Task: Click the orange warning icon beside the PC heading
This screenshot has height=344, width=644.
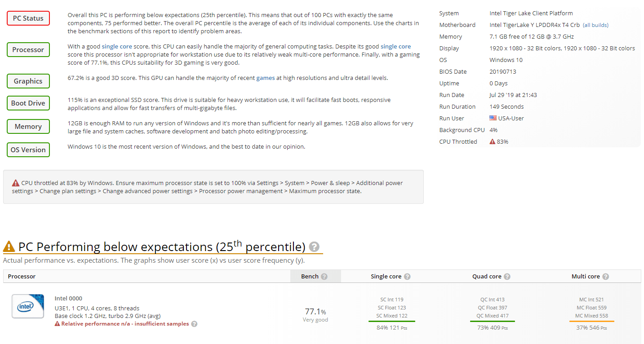Action: [x=9, y=247]
